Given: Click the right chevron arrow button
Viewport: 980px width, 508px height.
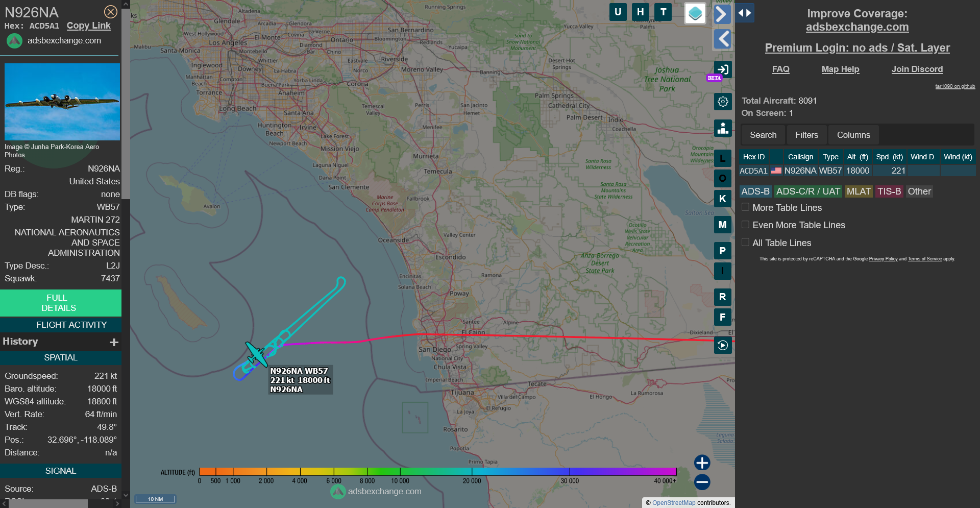Looking at the screenshot, I should coord(722,14).
